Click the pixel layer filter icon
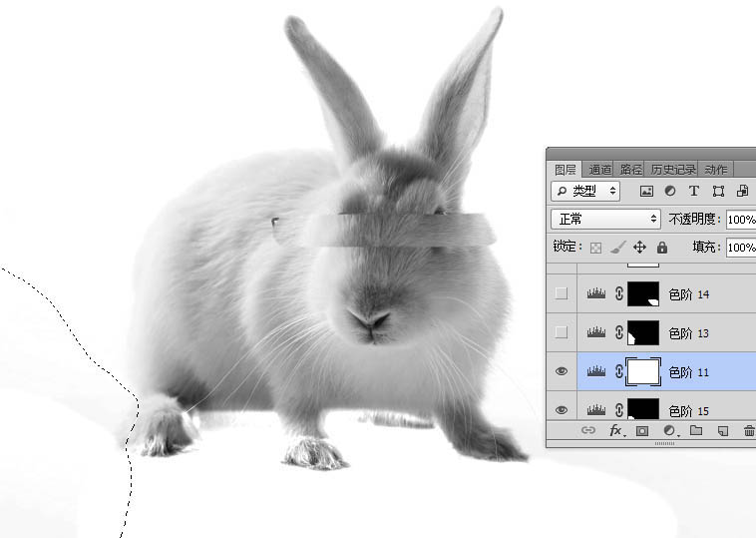Image resolution: width=756 pixels, height=538 pixels. (x=646, y=191)
